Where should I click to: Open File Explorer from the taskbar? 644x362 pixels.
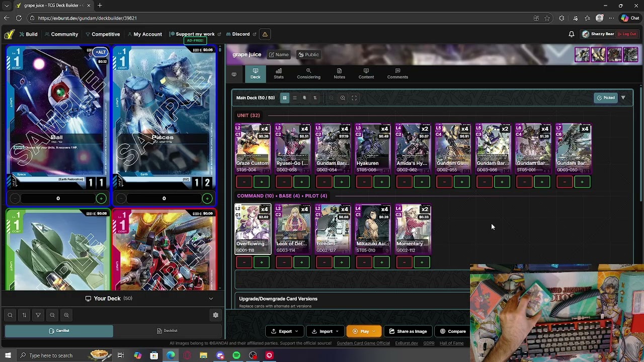tap(203, 355)
